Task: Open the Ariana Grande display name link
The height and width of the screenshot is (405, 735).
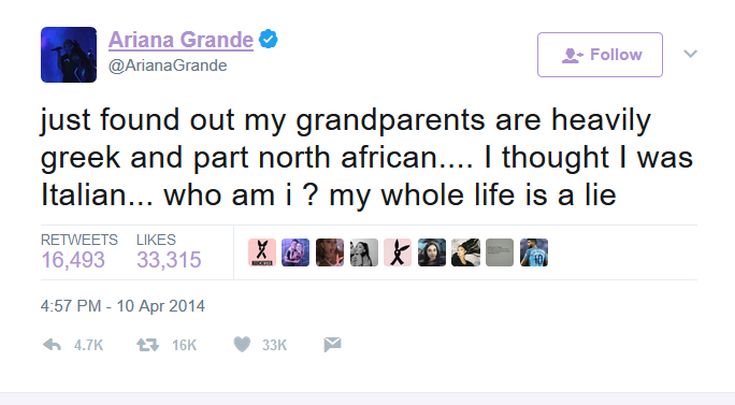Action: point(181,40)
